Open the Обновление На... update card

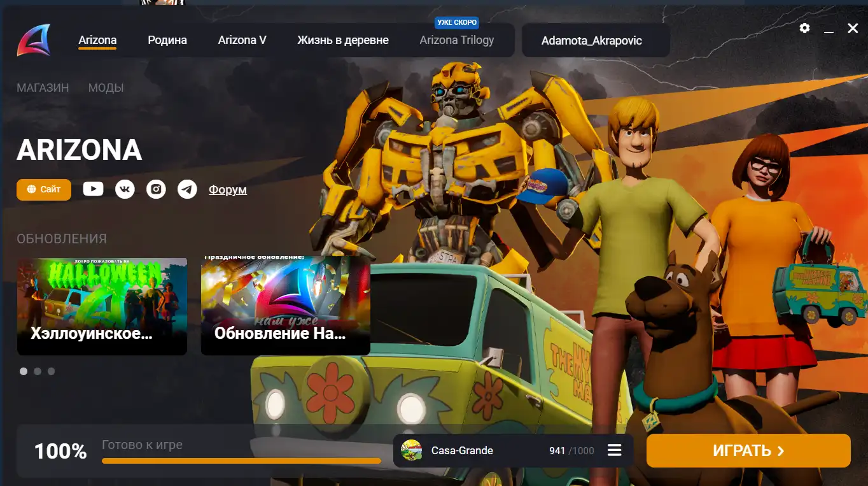tap(286, 306)
